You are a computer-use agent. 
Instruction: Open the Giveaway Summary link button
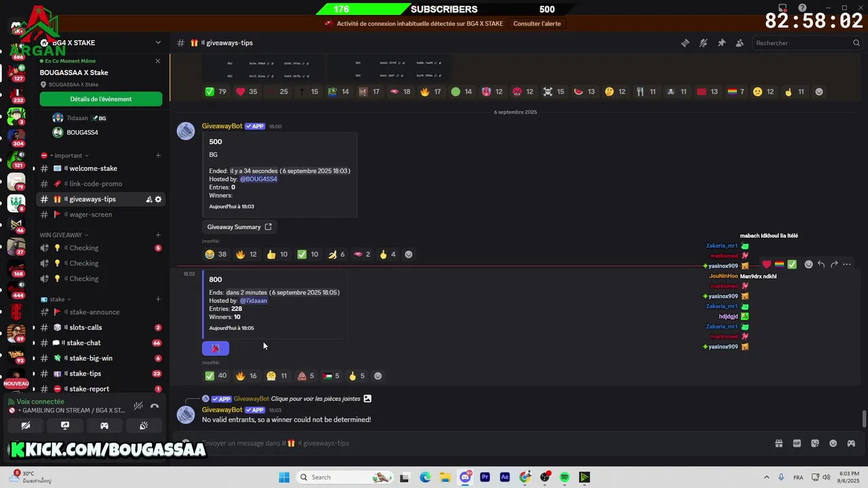coord(239,227)
